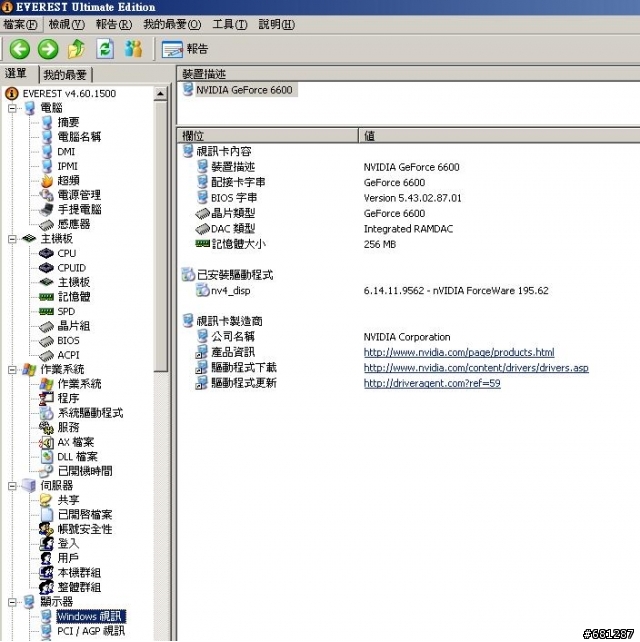Click the laptop icon for 手提電腦
The height and width of the screenshot is (642, 640).
pyautogui.click(x=47, y=210)
